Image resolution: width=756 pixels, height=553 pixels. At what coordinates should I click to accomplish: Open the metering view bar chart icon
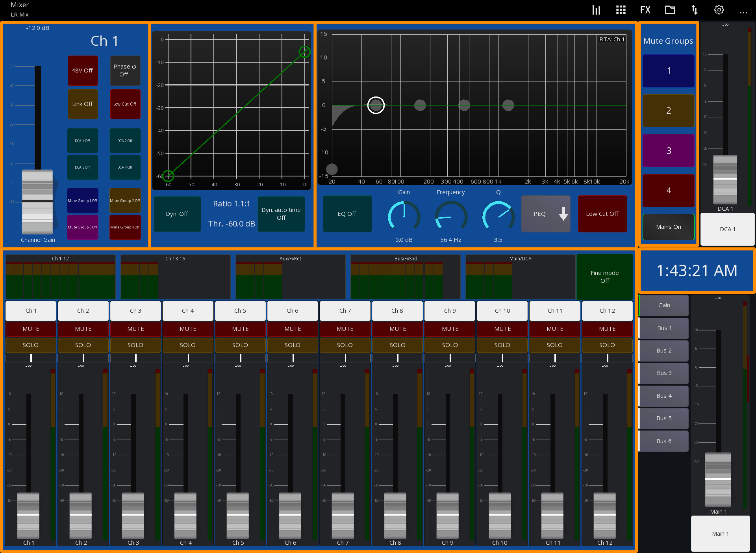[596, 9]
